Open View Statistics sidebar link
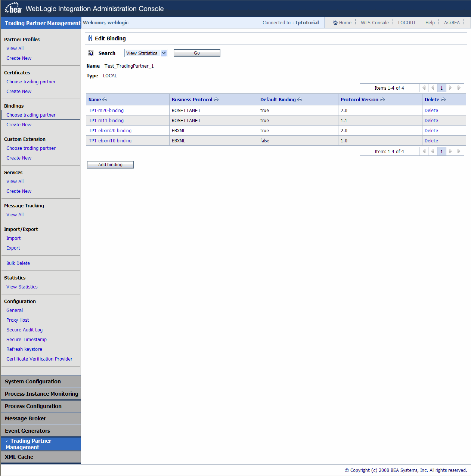This screenshot has width=471, height=476. pos(22,287)
